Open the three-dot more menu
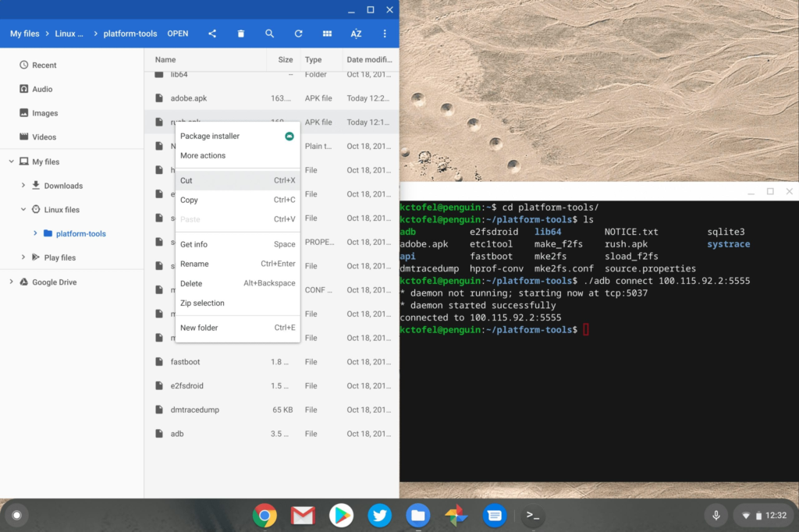 pyautogui.click(x=385, y=34)
